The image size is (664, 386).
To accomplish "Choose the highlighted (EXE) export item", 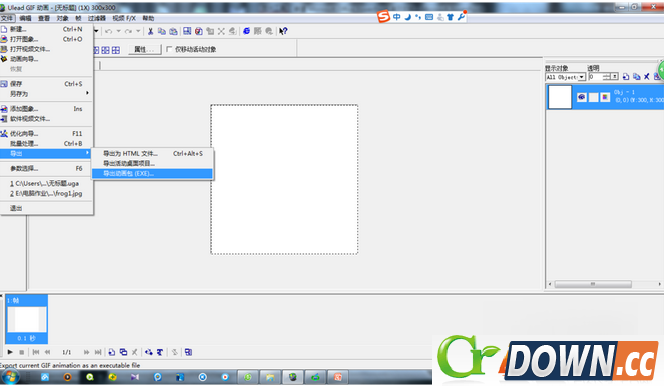I will click(152, 174).
